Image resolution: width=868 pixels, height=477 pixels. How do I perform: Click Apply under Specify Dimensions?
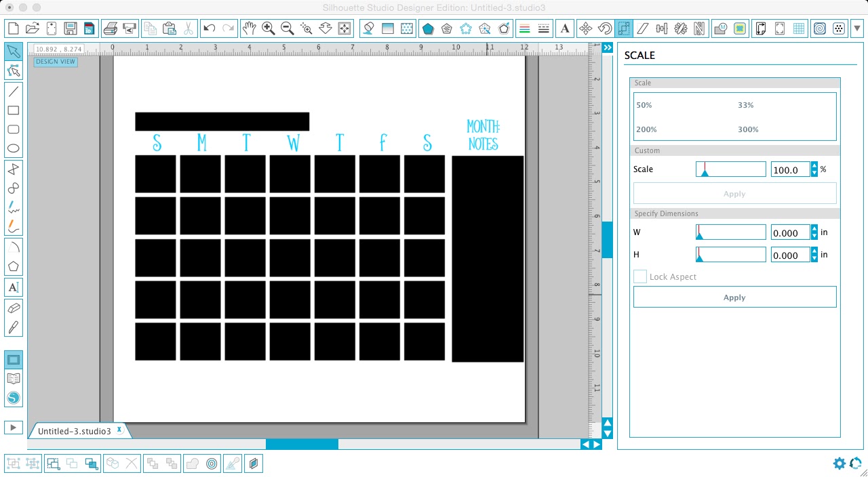734,297
